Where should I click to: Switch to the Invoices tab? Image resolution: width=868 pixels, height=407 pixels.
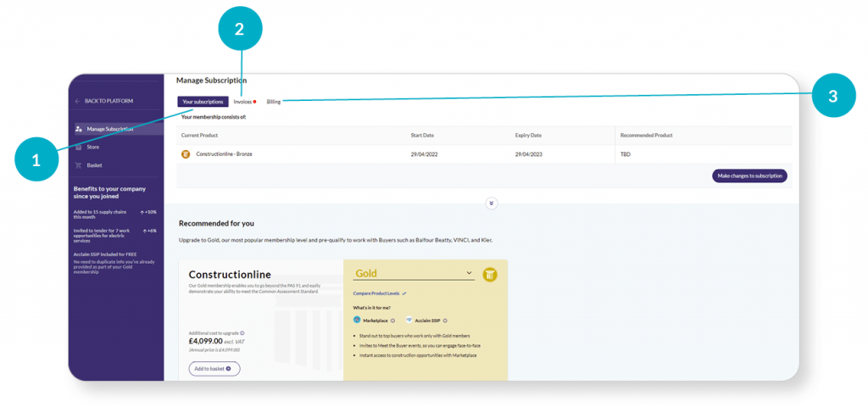(x=243, y=102)
